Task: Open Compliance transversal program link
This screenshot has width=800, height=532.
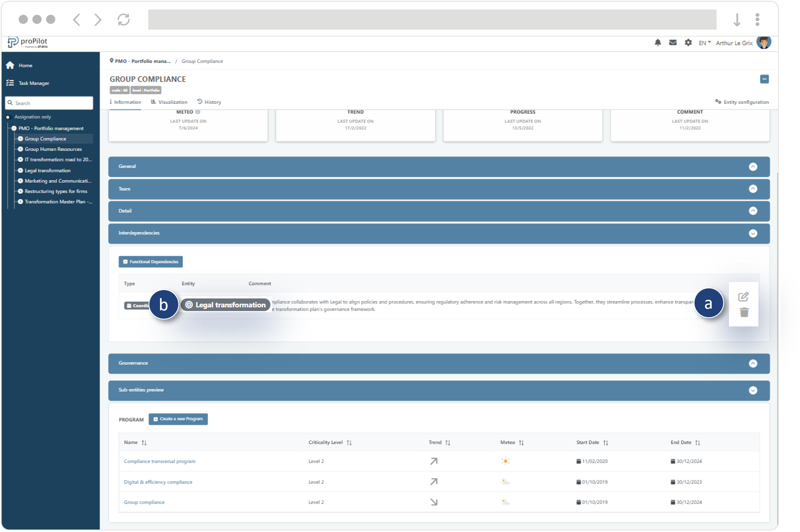Action: pyautogui.click(x=160, y=461)
